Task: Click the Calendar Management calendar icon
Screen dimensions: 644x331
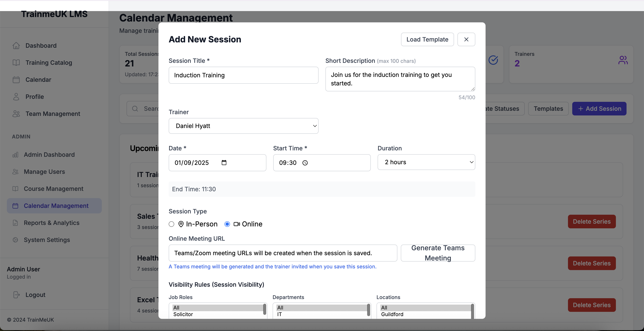Action: coord(15,206)
